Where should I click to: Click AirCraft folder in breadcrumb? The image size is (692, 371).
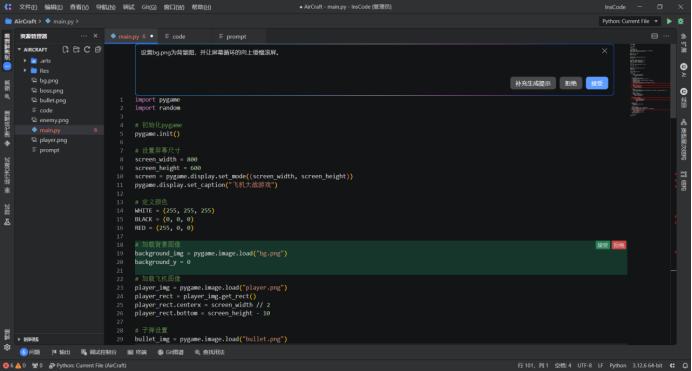20,21
